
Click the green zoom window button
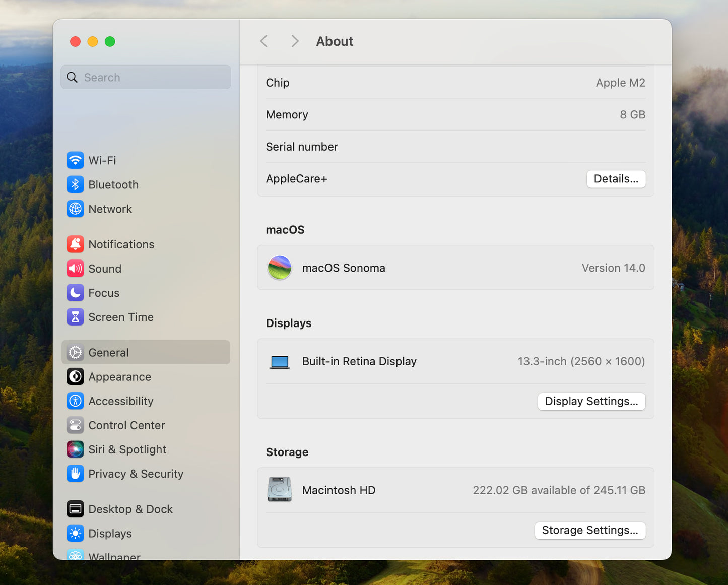point(110,41)
